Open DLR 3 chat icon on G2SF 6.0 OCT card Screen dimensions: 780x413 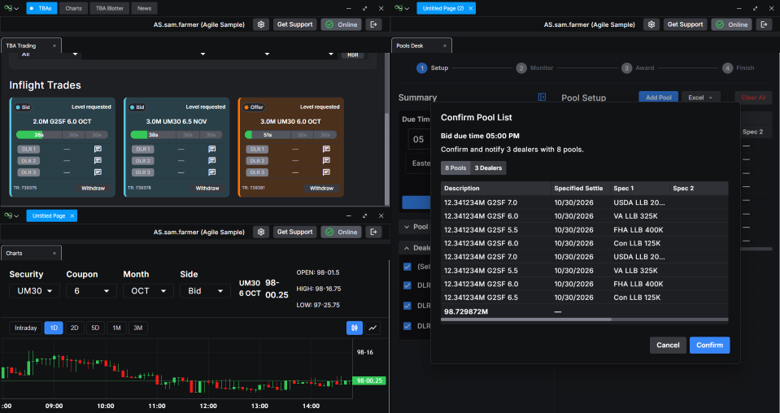coord(98,172)
